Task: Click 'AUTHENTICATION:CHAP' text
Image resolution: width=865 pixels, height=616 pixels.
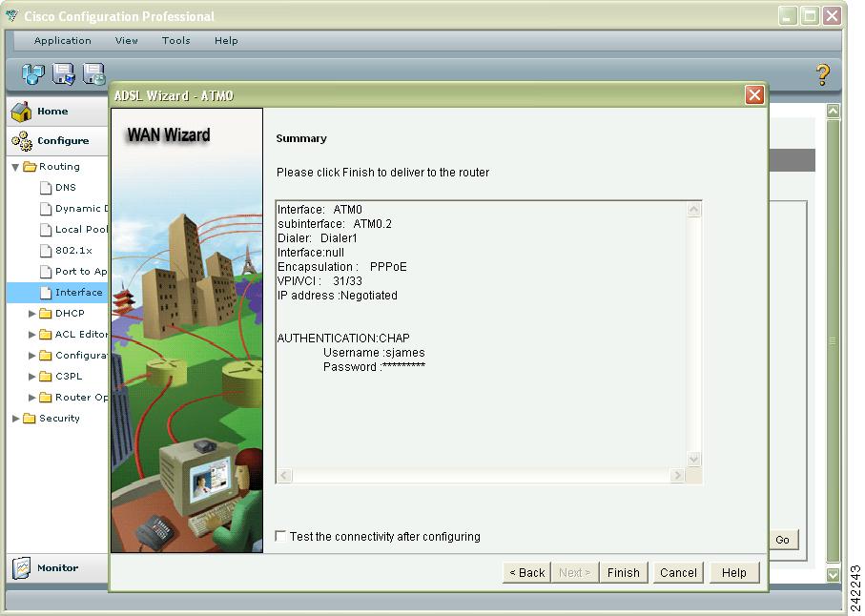Action: (x=343, y=339)
